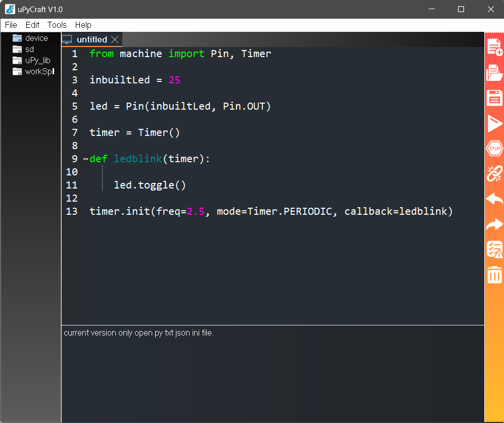Viewport: 504px width, 423px height.
Task: Open the uPy_lib folder
Action: [37, 61]
